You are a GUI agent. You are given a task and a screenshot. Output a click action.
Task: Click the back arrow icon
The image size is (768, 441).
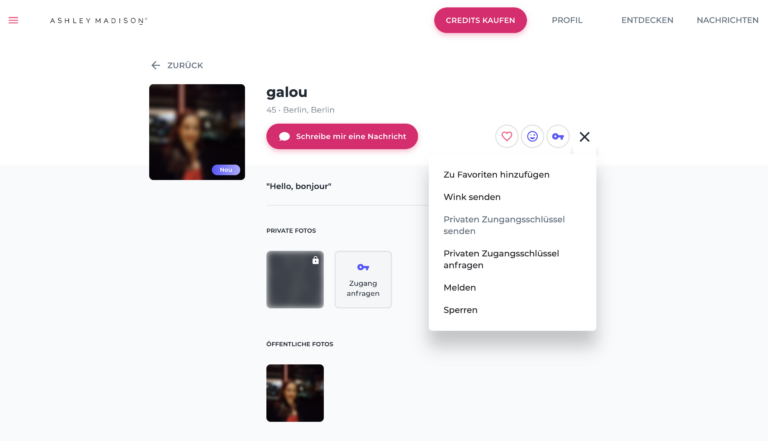pos(155,65)
